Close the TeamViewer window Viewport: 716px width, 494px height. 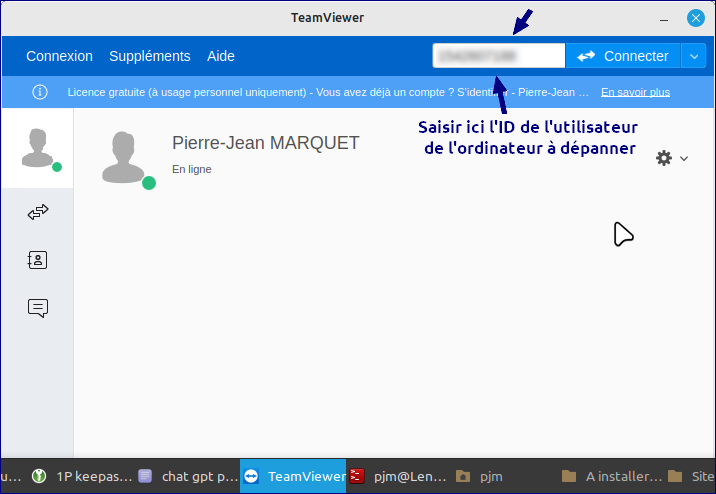[x=695, y=18]
